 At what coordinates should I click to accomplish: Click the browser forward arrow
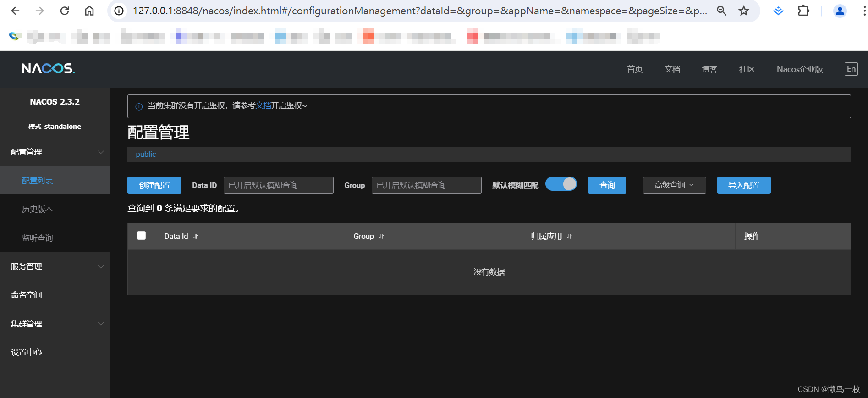pyautogui.click(x=40, y=11)
